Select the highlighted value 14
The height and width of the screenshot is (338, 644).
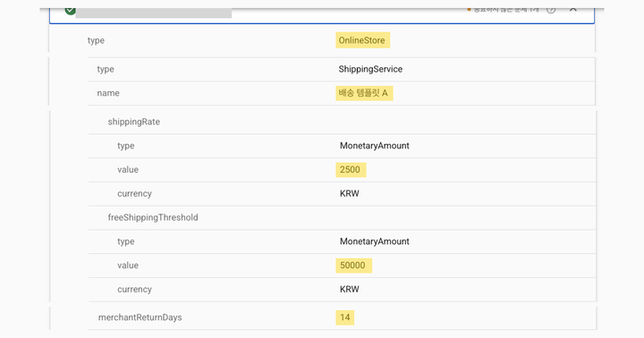tap(344, 317)
